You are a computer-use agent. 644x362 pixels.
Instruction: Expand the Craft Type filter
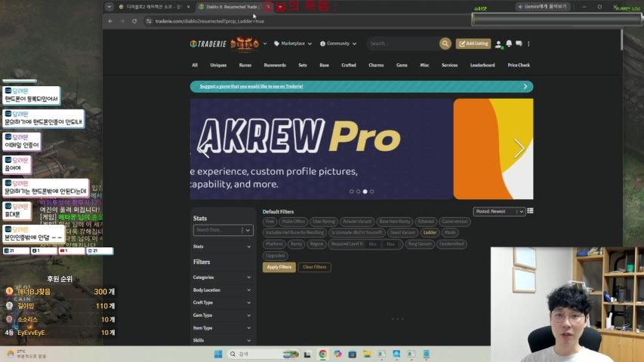(x=222, y=302)
